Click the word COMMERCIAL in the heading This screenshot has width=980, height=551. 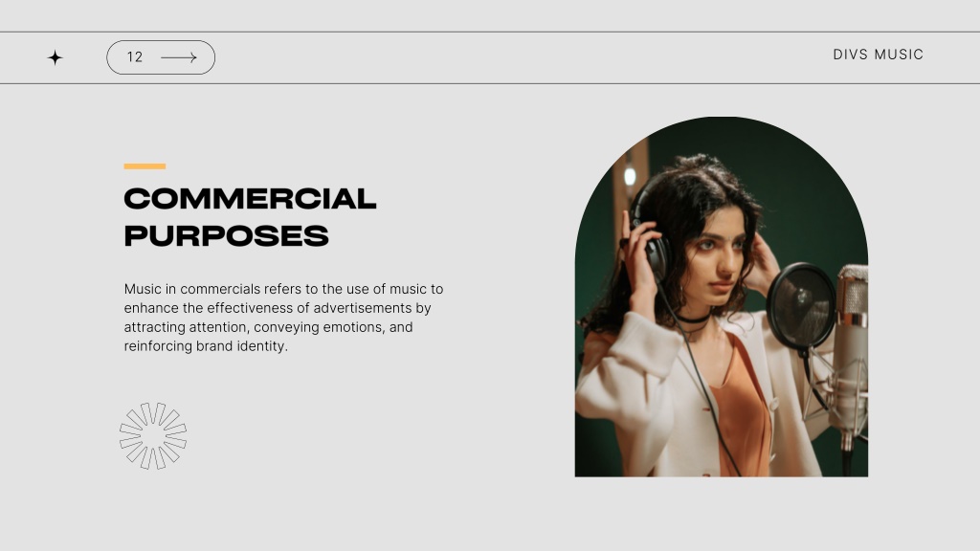(x=250, y=199)
